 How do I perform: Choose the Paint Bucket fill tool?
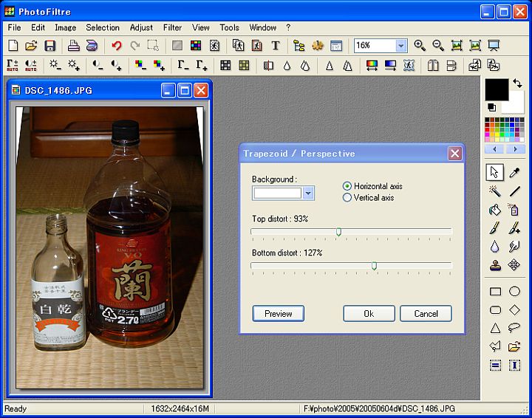coord(495,210)
